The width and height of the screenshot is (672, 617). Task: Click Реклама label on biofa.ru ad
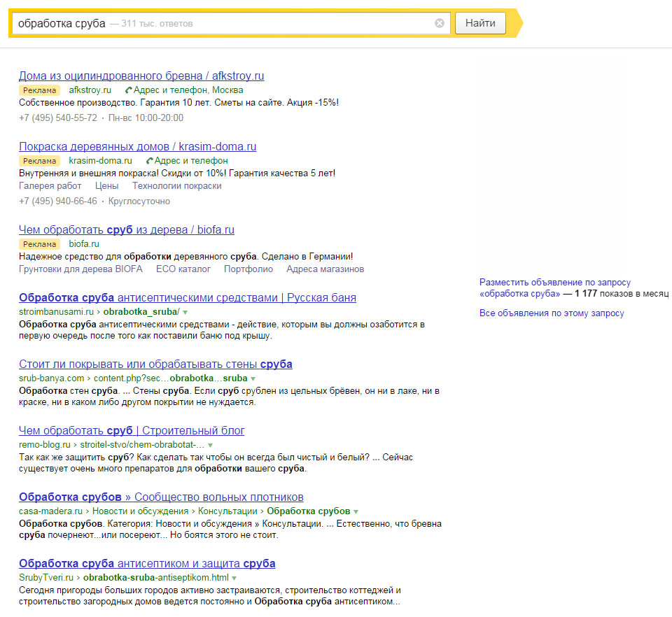click(x=39, y=244)
